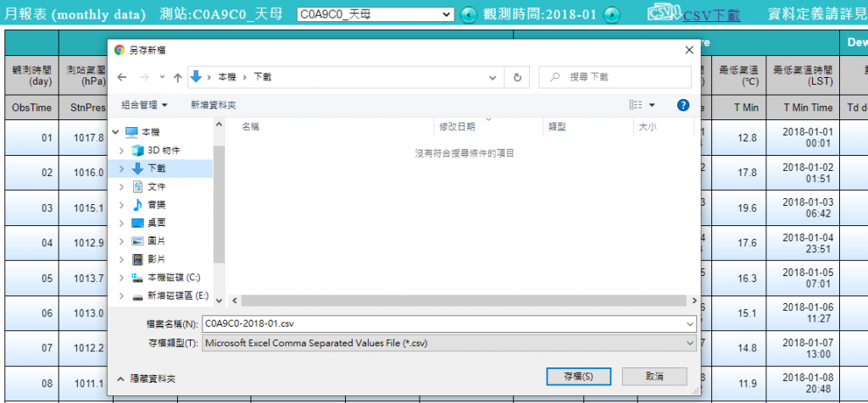Open the 存檔類型 file type dropdown
This screenshot has height=403, width=868.
(449, 343)
